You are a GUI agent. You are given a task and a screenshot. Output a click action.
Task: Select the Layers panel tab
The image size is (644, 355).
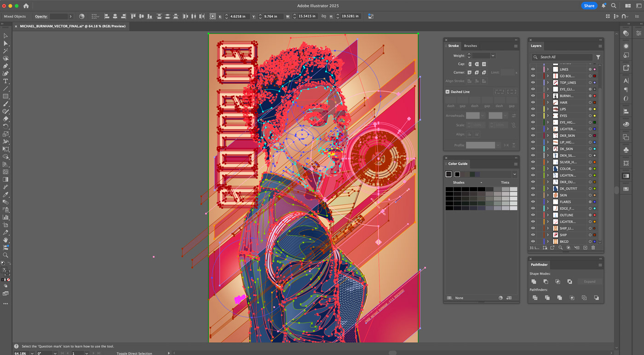(536, 46)
